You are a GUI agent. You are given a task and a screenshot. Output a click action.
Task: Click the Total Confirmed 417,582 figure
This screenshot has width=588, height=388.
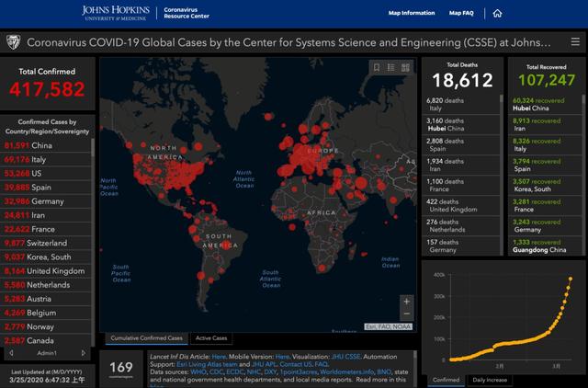tap(47, 89)
